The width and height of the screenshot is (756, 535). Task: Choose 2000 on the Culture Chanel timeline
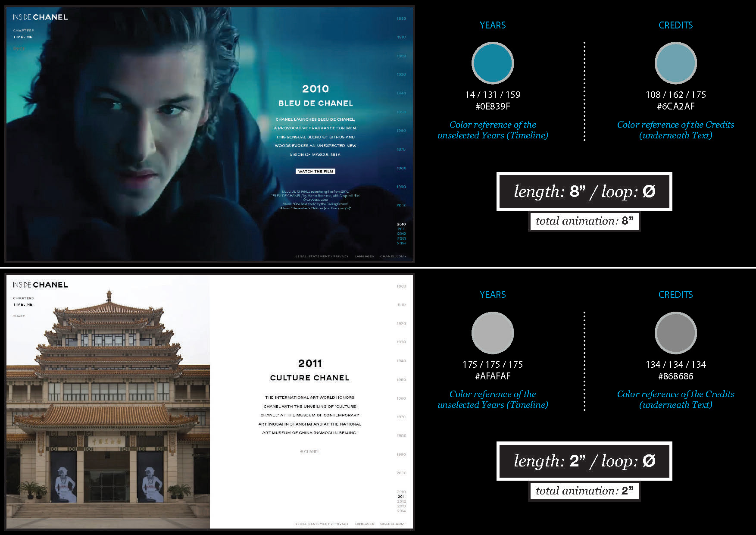(x=401, y=473)
